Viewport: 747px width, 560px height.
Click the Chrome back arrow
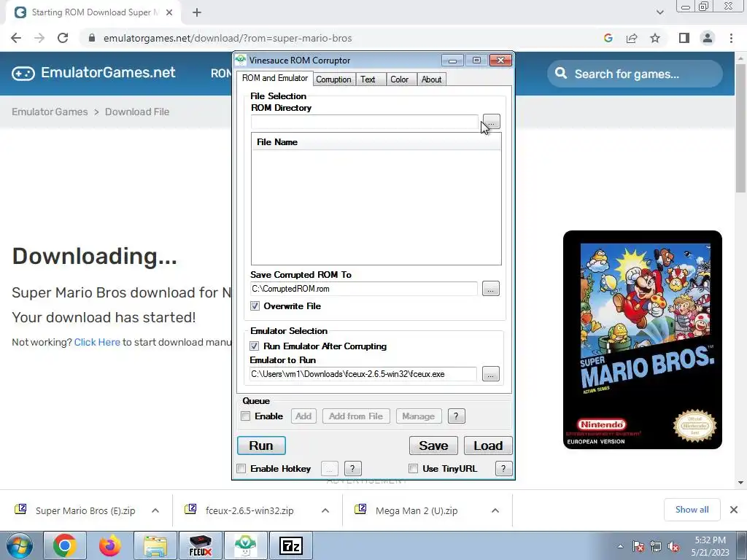click(x=16, y=38)
